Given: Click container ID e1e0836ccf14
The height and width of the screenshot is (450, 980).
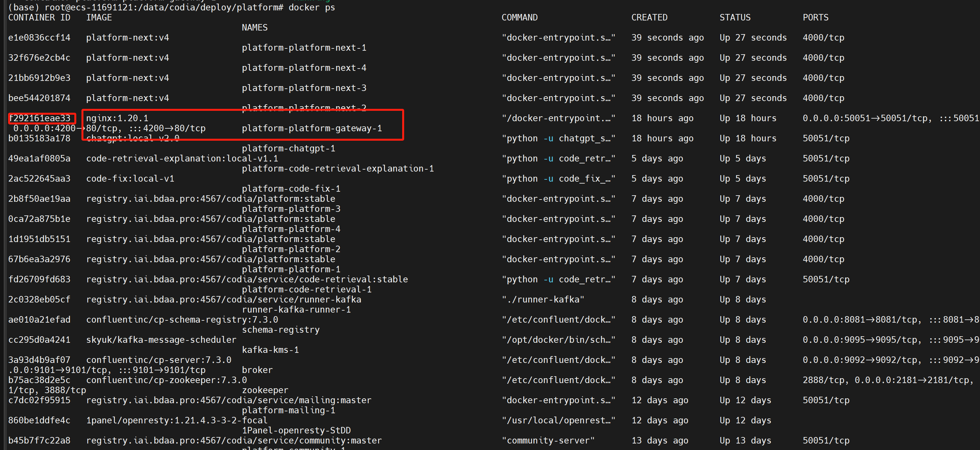Looking at the screenshot, I should [40, 38].
